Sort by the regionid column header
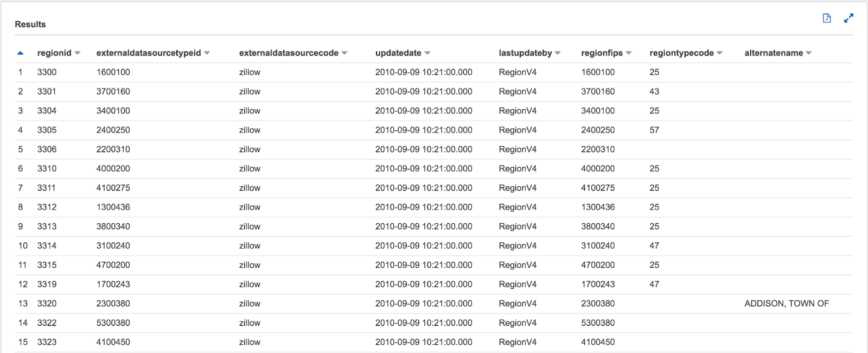 [54, 53]
